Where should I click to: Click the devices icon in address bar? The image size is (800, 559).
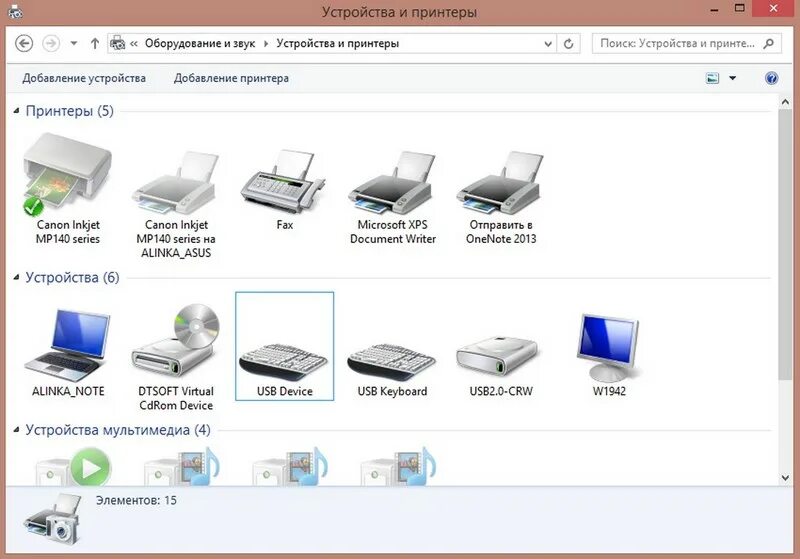click(118, 43)
